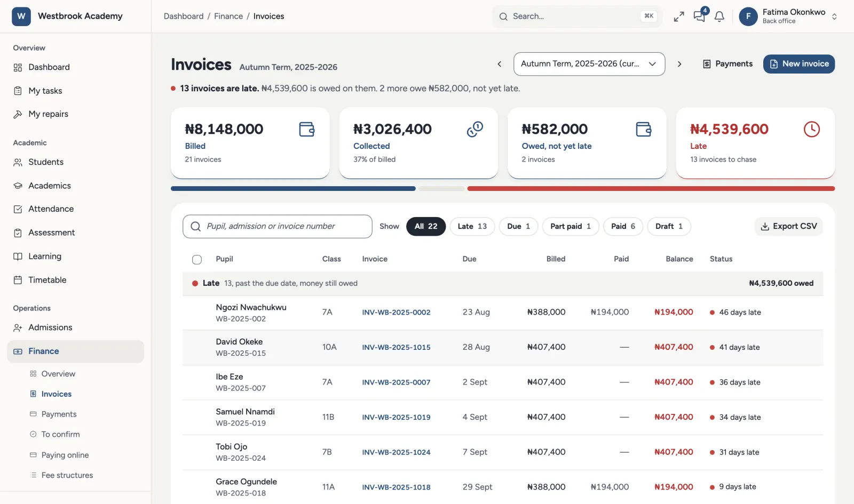
Task: Tick the select-all invoices checkbox
Action: (197, 260)
